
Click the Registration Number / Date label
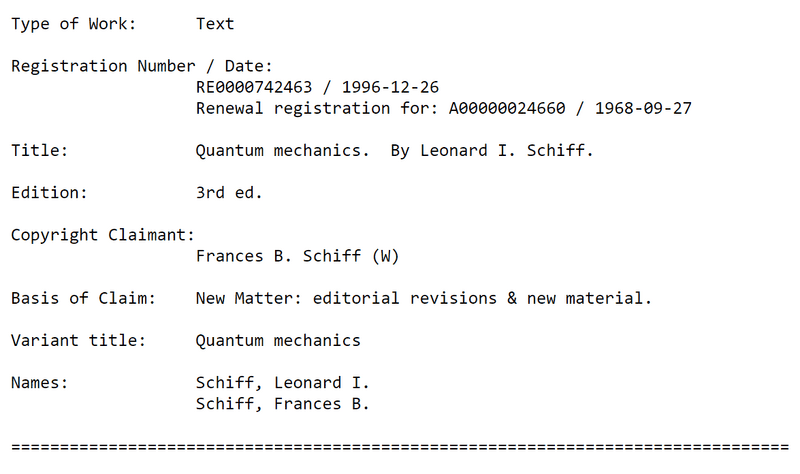click(x=142, y=67)
